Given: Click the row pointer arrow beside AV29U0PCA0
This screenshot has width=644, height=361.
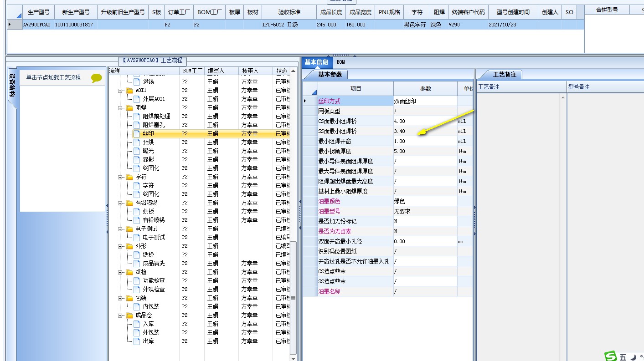Looking at the screenshot, I should (10, 25).
